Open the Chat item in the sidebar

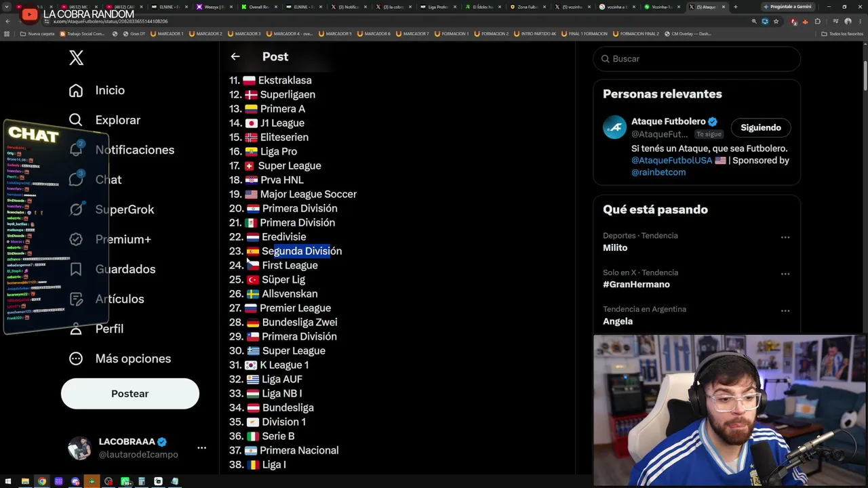[96, 180]
